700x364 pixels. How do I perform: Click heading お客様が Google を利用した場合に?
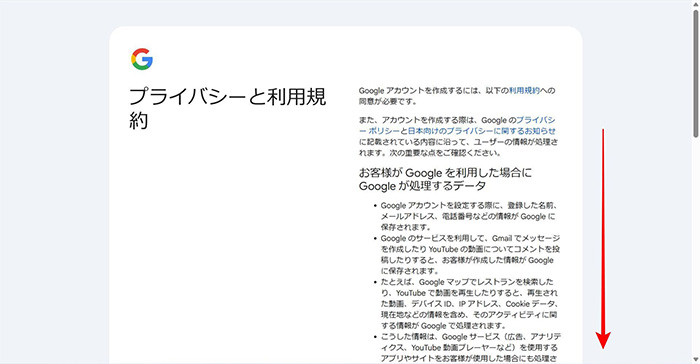pyautogui.click(x=446, y=179)
